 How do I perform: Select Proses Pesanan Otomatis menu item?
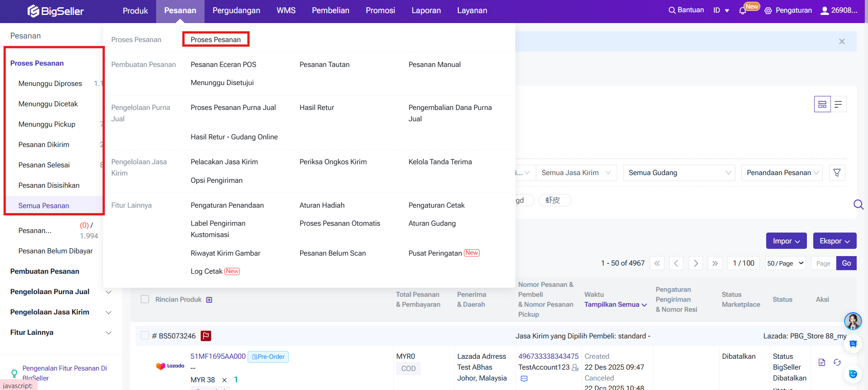(x=339, y=224)
